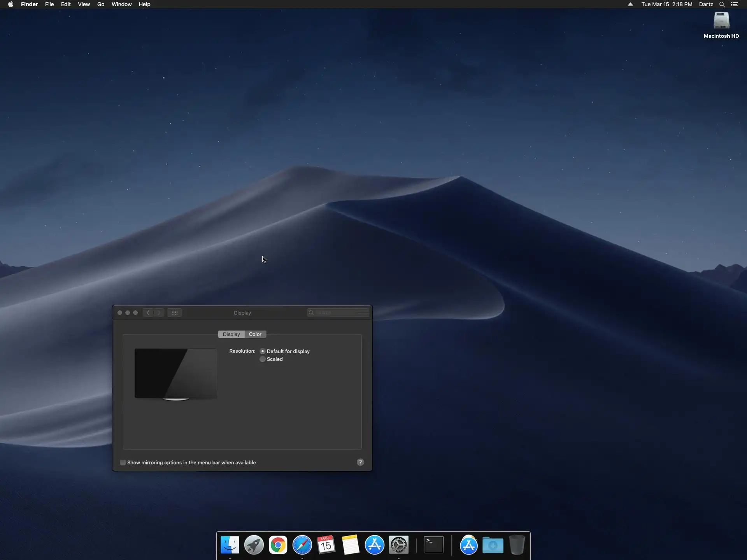Switch to the Color tab
747x560 pixels.
pyautogui.click(x=255, y=334)
